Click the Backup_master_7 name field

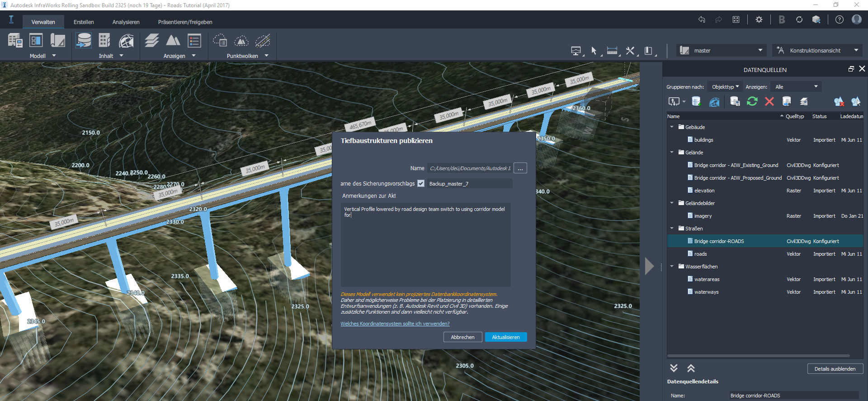(x=470, y=183)
